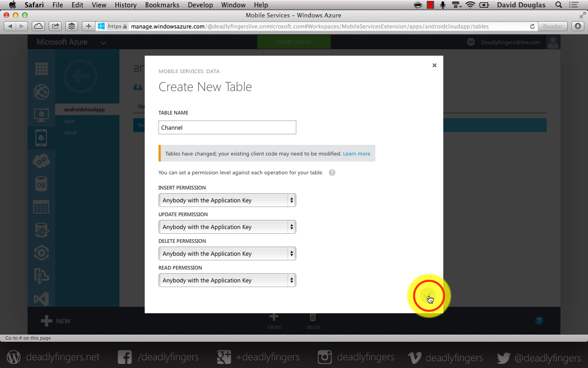The height and width of the screenshot is (368, 588).
Task: Open Media Services play icon in sidebar
Action: [41, 253]
